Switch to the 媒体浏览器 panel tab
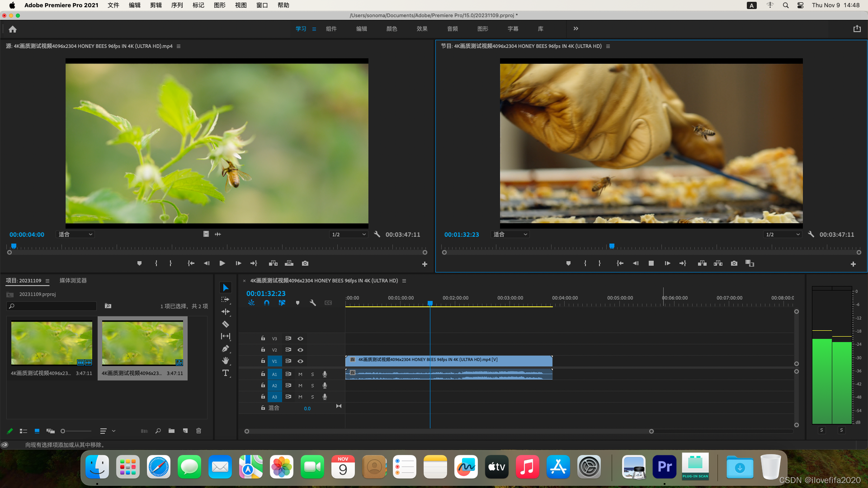This screenshot has width=868, height=488. click(x=73, y=281)
